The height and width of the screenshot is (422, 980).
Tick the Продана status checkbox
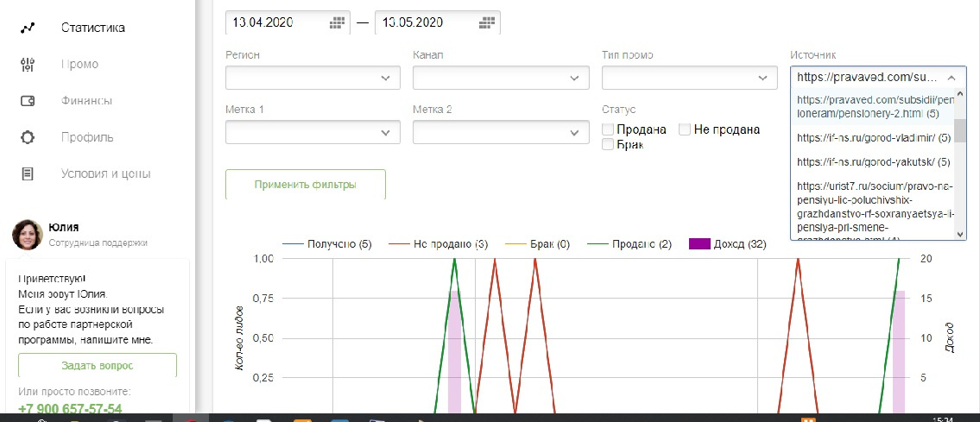[x=608, y=129]
